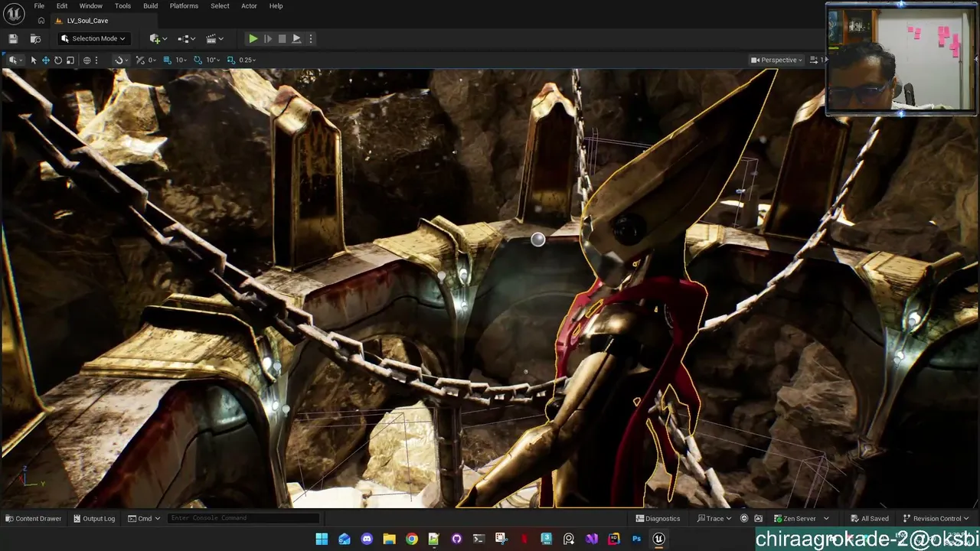This screenshot has width=980, height=551.
Task: Open File Explorer from the taskbar
Action: 389,539
